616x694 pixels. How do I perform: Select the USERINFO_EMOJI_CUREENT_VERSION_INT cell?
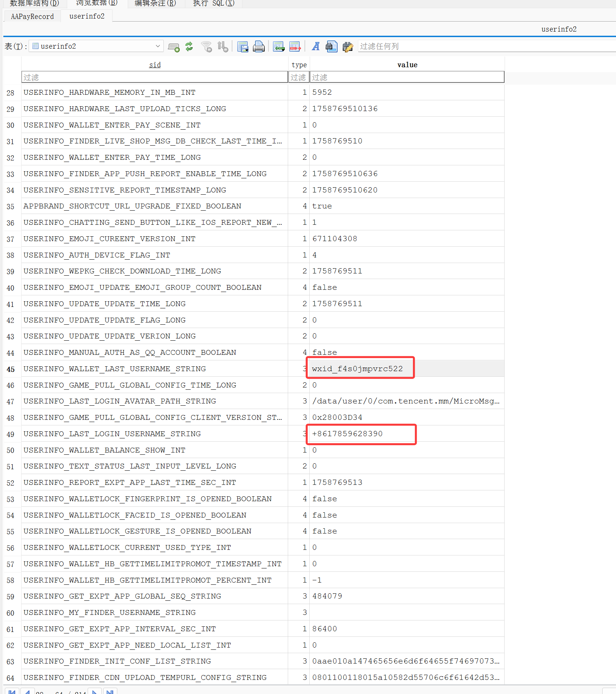[x=154, y=239]
